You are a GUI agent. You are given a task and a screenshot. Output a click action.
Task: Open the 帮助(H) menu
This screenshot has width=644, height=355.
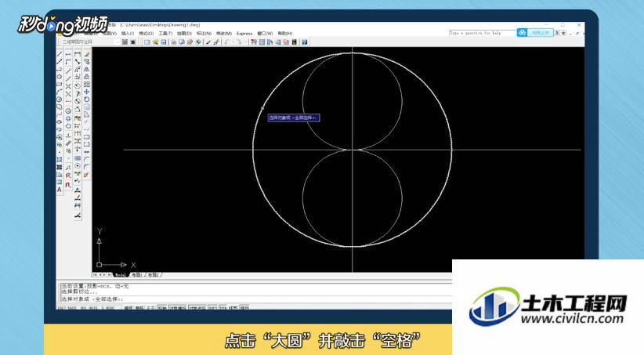pyautogui.click(x=284, y=33)
